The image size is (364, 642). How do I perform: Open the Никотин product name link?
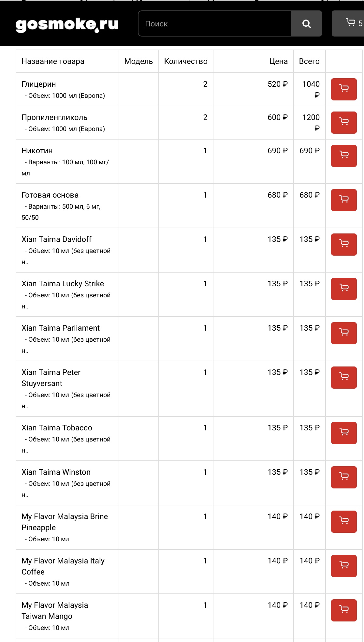coord(37,151)
